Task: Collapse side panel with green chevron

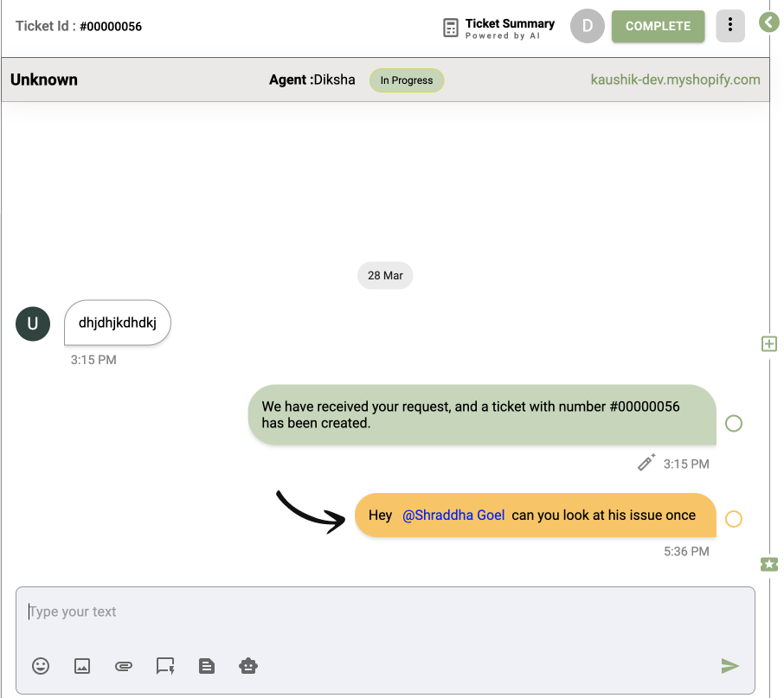Action: click(x=769, y=22)
